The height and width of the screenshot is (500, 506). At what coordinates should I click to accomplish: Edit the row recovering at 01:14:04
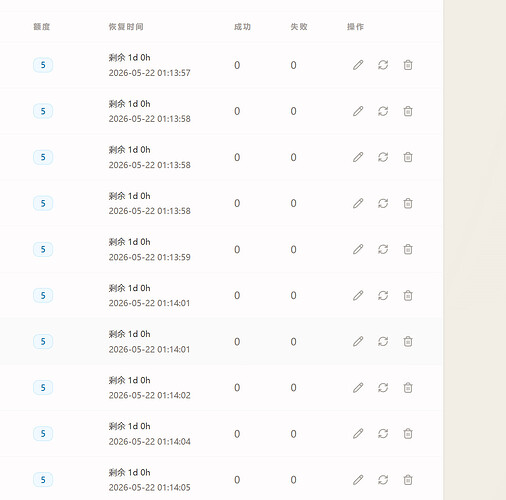358,434
